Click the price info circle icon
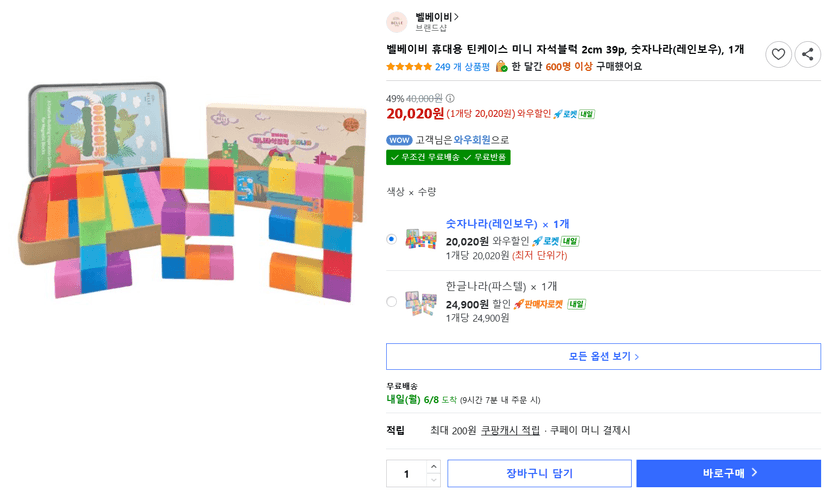This screenshot has height=493, width=828. click(450, 98)
